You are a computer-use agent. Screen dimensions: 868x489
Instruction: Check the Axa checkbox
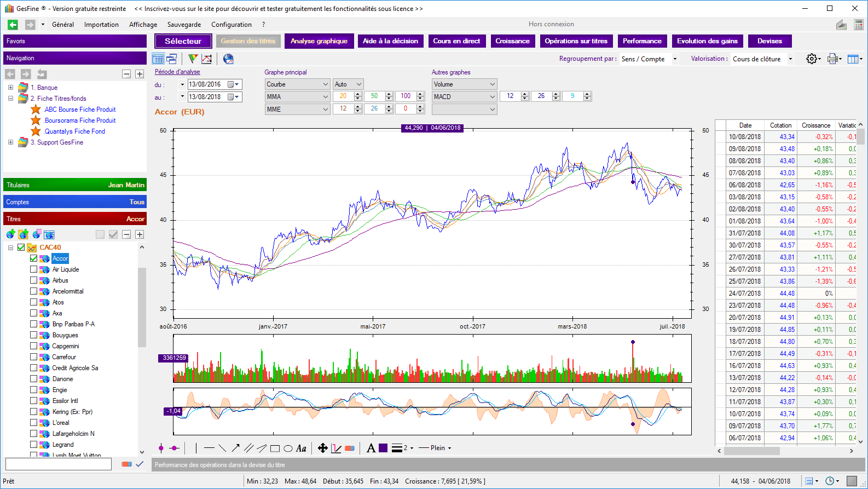(x=34, y=313)
